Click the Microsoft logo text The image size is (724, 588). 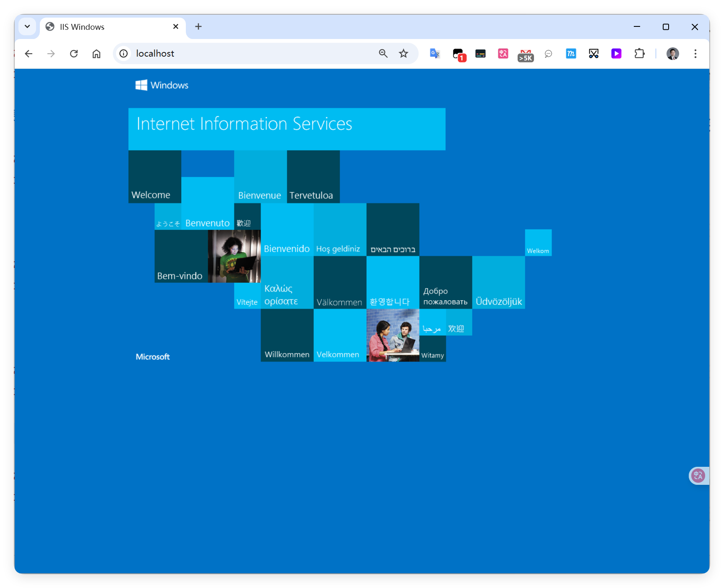[x=153, y=356]
